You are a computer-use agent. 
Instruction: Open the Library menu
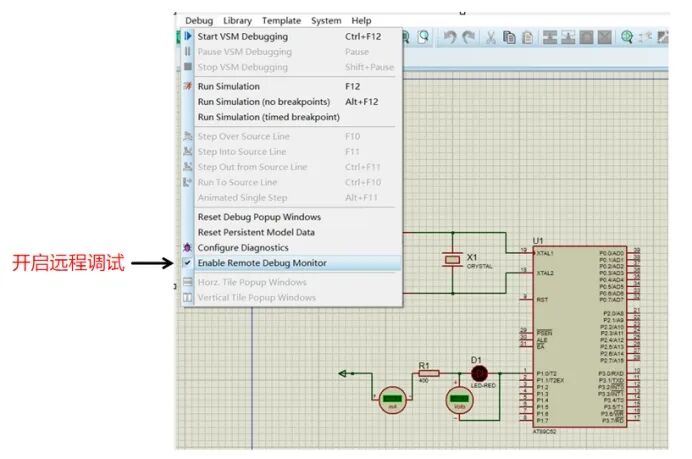click(237, 21)
